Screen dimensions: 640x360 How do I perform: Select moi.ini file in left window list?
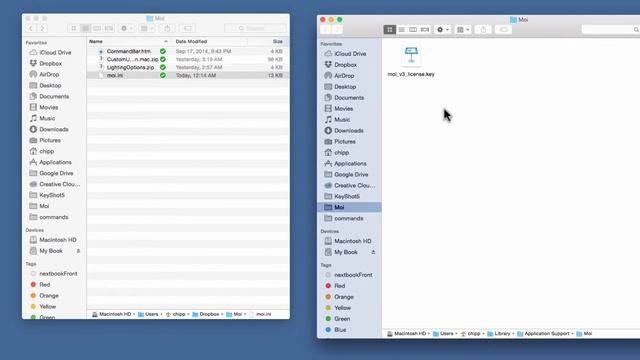click(188, 76)
